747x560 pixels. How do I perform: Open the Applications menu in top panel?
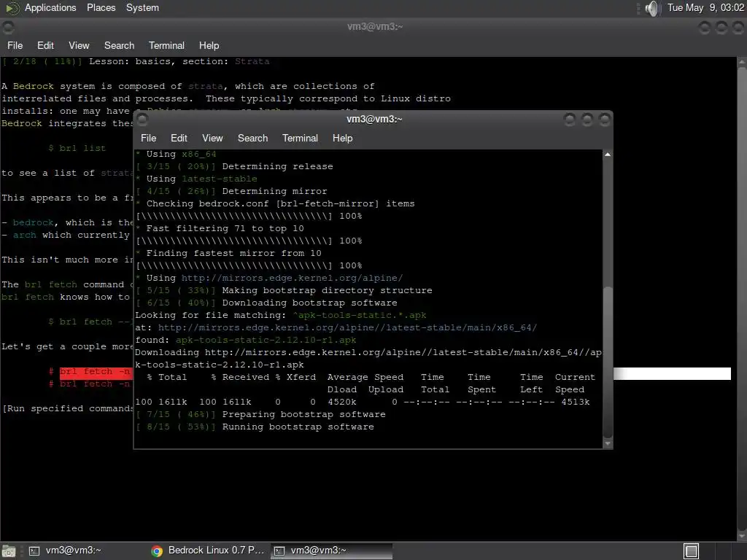(50, 7)
